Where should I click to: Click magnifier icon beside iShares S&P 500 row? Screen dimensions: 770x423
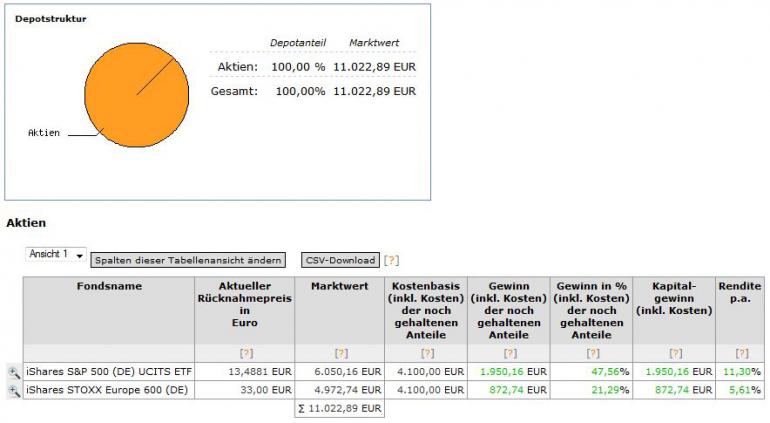14,372
